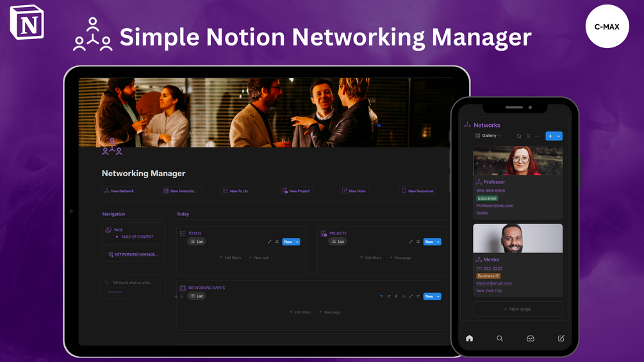Select the List tab in TO DOS
The width and height of the screenshot is (644, 362).
point(196,242)
